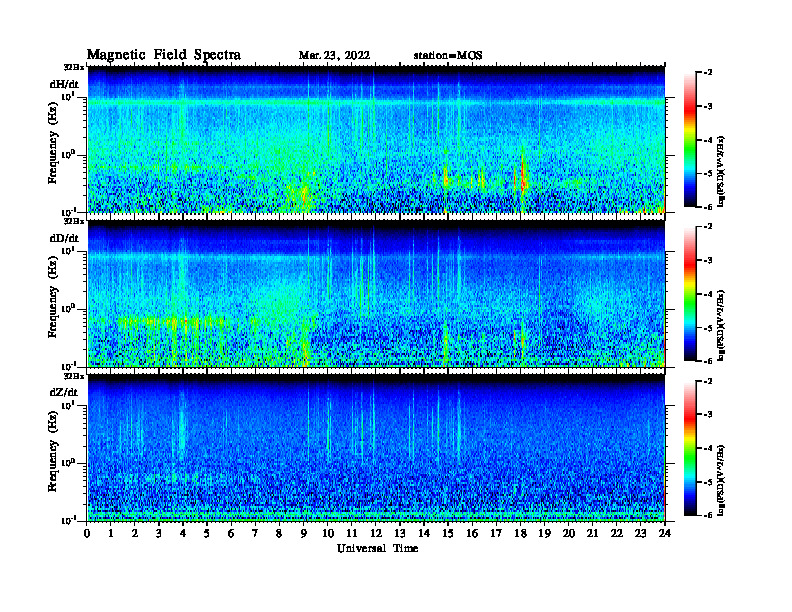
Task: Click the dH/dt spectrogram plot
Action: [376, 139]
